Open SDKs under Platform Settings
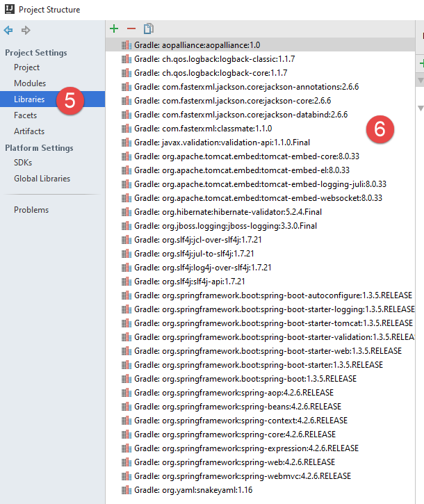Viewport: 424px width, 504px height. (x=23, y=163)
